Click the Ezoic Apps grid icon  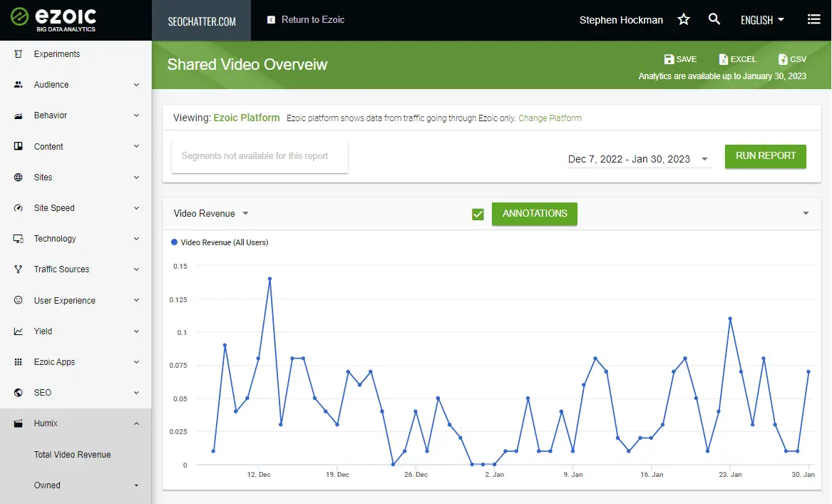click(x=18, y=362)
